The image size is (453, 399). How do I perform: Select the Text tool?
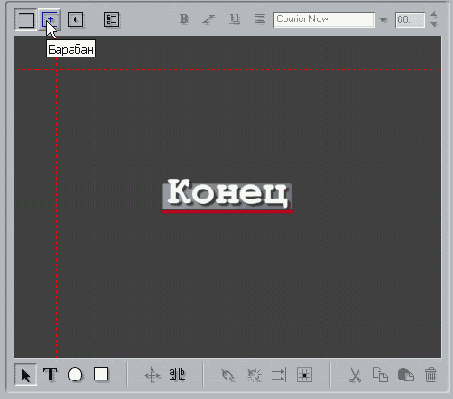pos(50,374)
